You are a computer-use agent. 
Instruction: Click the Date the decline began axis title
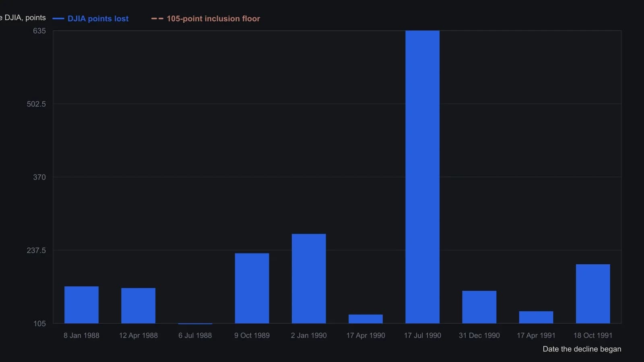pyautogui.click(x=582, y=349)
